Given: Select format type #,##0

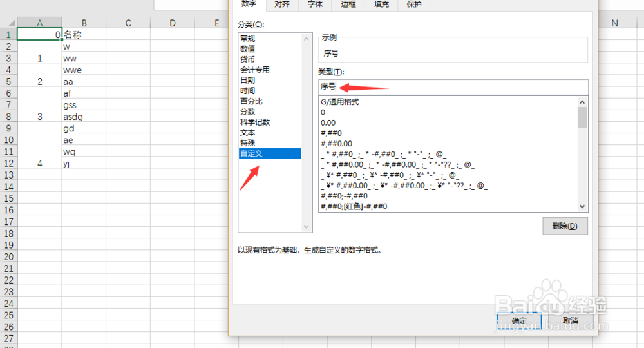Looking at the screenshot, I should coord(448,133).
